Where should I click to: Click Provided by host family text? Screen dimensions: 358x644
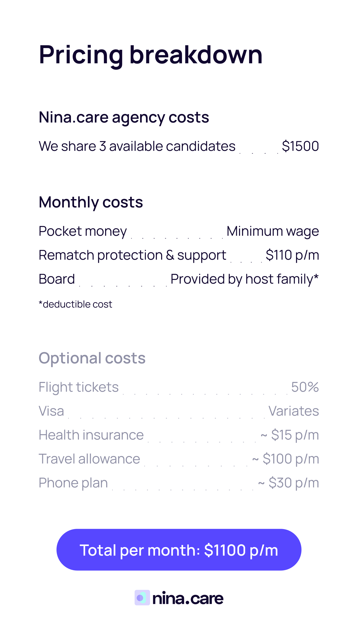coord(244,279)
